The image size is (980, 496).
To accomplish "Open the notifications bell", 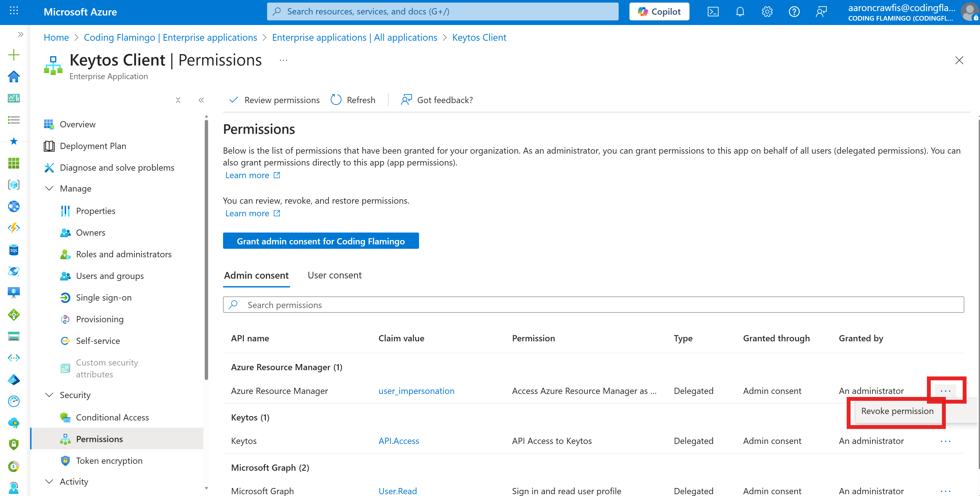I will coord(740,11).
